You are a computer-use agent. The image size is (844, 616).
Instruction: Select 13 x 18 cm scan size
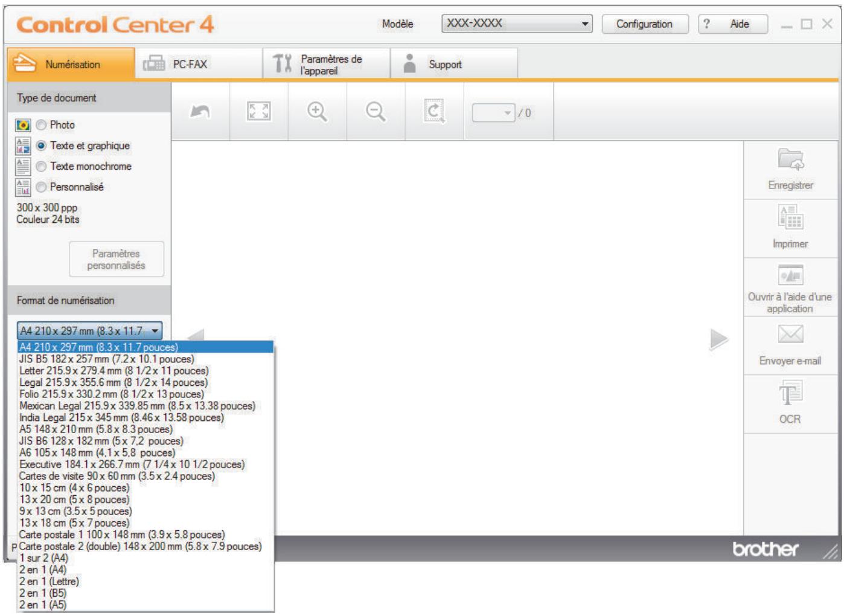coord(145,523)
